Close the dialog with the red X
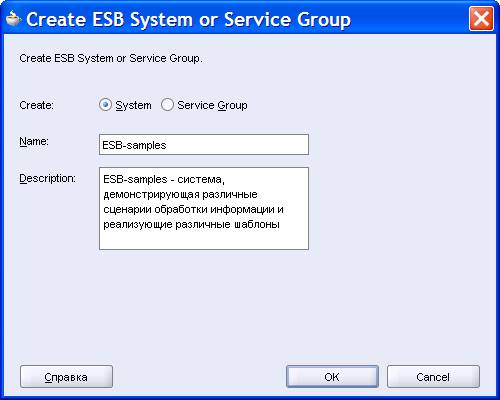Image resolution: width=500 pixels, height=400 pixels. click(x=481, y=19)
